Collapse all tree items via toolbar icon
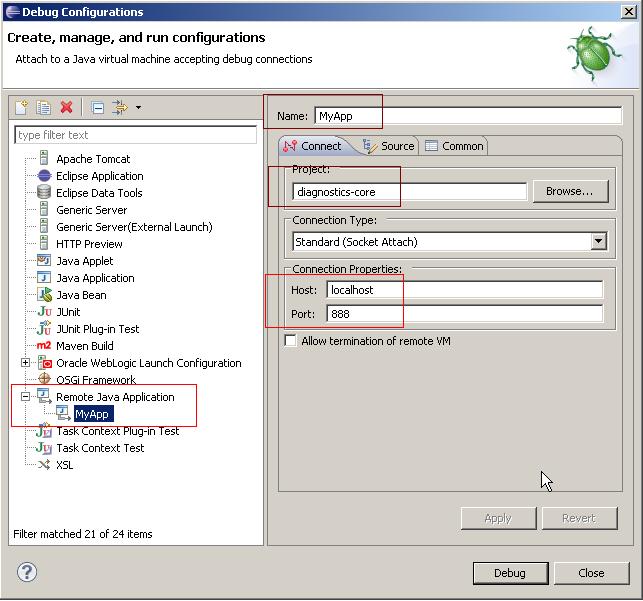This screenshot has width=643, height=601. (98, 108)
